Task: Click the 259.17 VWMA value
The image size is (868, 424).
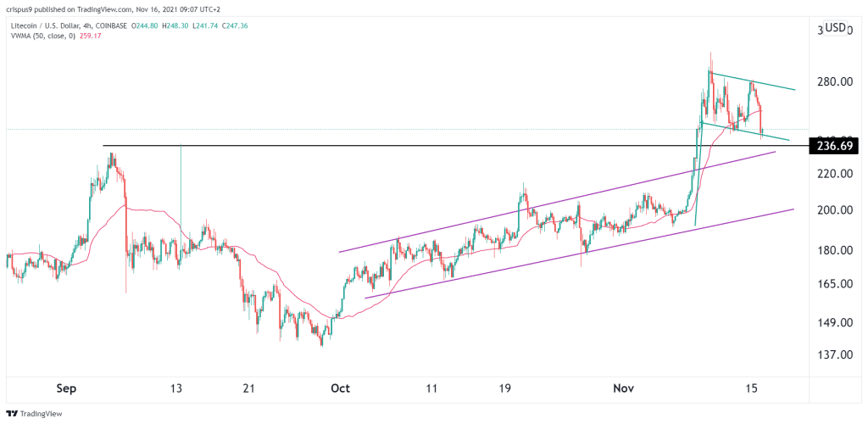Action: point(92,36)
